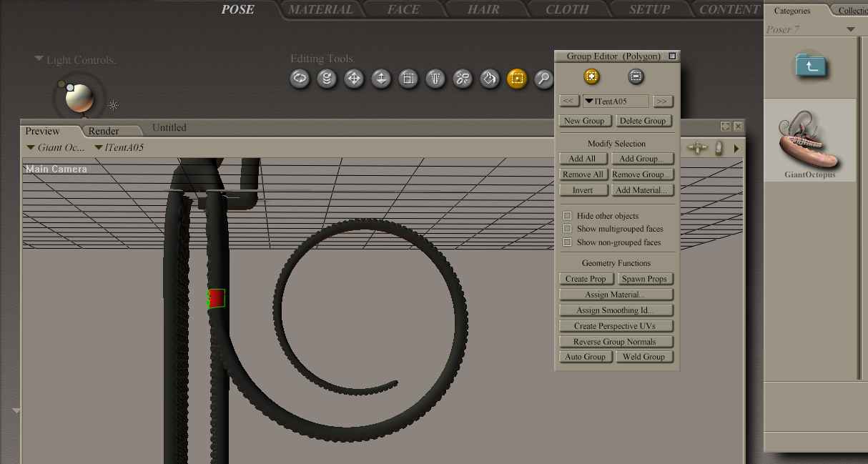
Task: Click the white light handle on globe
Action: point(70,88)
